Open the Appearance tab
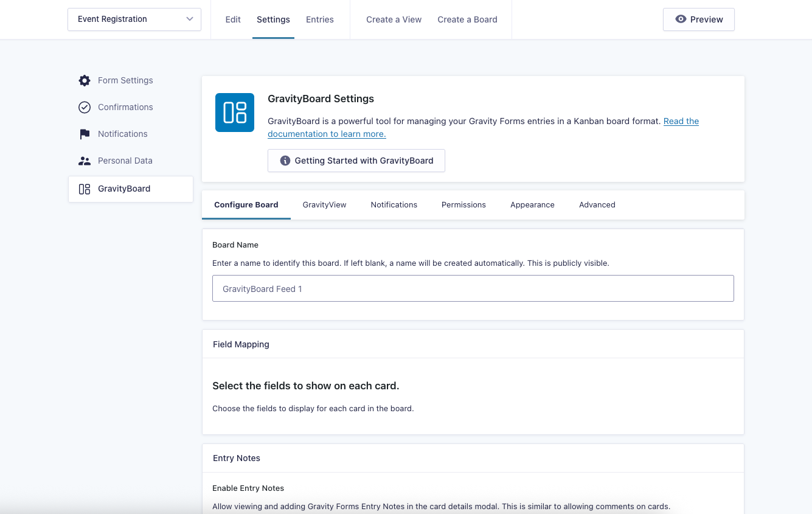This screenshot has height=514, width=812. pyautogui.click(x=532, y=205)
